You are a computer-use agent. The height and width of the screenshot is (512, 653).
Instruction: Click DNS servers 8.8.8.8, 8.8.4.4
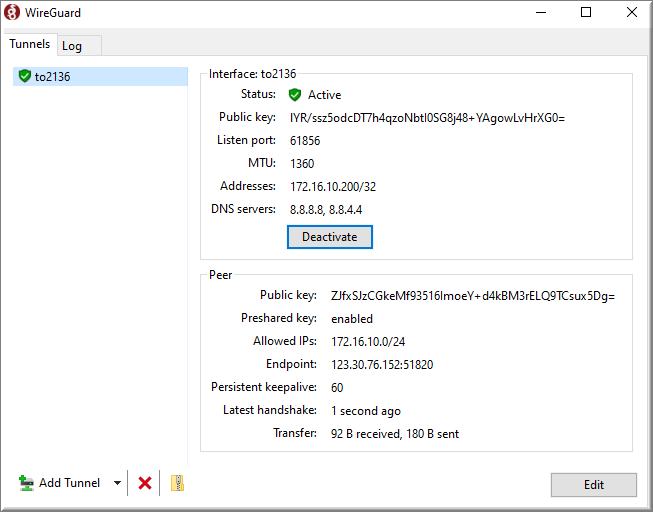[x=326, y=210]
